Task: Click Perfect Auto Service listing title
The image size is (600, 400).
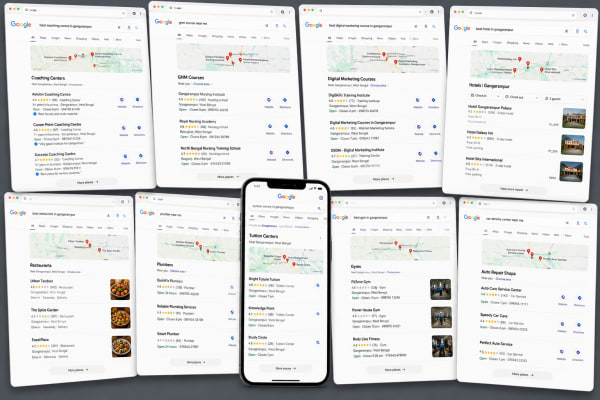Action: pyautogui.click(x=496, y=343)
